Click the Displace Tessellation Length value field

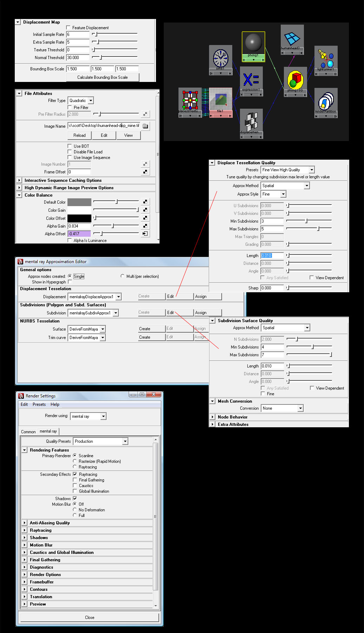[272, 256]
